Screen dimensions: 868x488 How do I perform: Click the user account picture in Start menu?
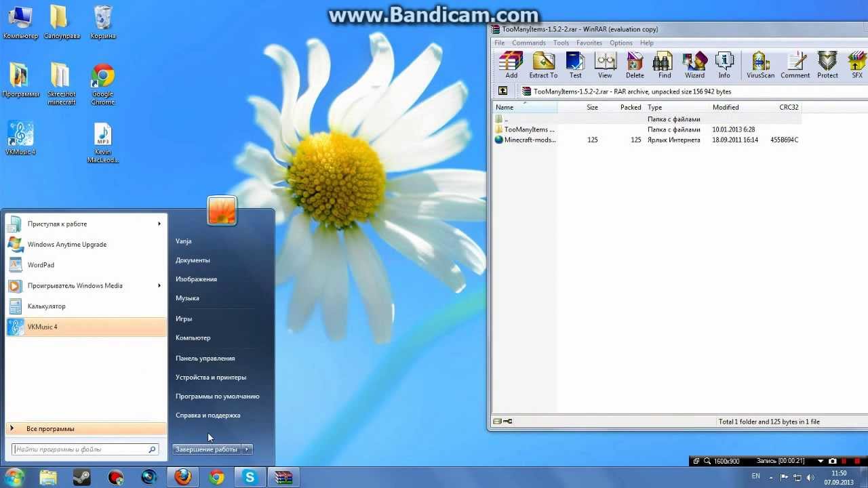coord(222,211)
